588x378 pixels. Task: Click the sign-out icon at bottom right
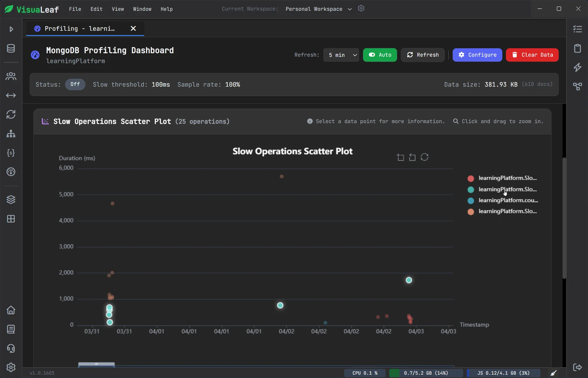click(578, 367)
